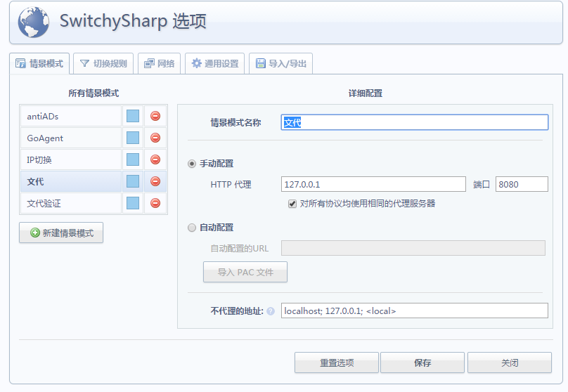
Task: Focus the 情景模式名称 input field
Action: tap(415, 122)
